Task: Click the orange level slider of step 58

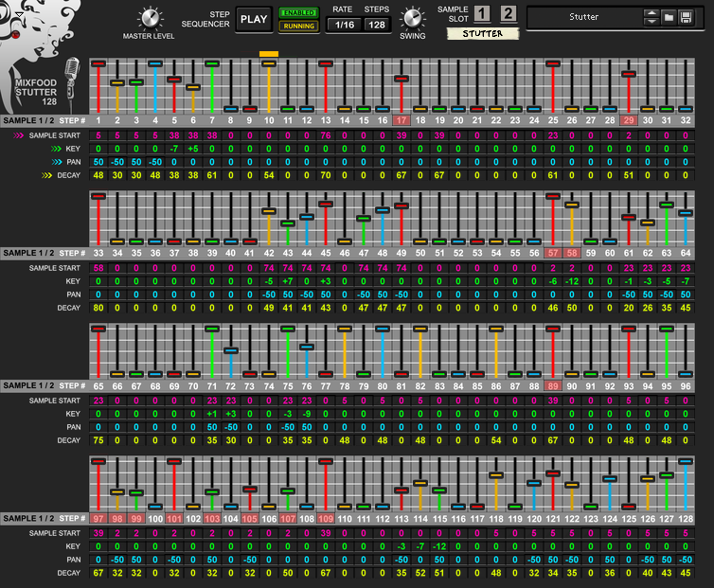Action: coord(572,205)
